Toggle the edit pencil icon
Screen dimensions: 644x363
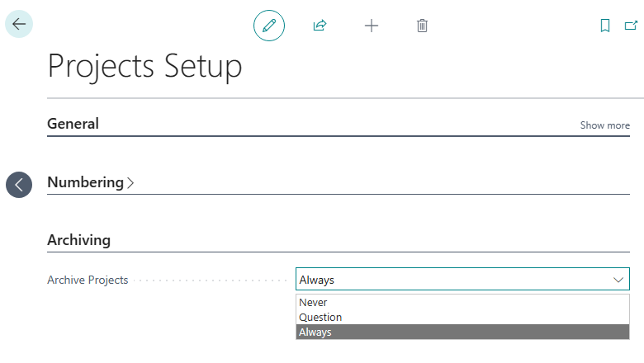pyautogui.click(x=268, y=26)
